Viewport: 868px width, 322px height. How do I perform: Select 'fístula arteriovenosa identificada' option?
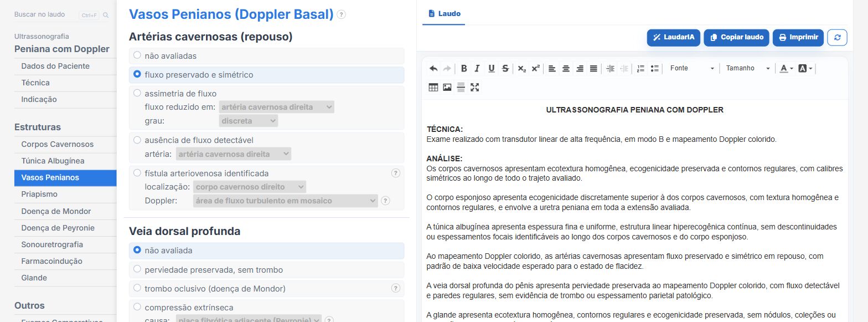tap(137, 173)
